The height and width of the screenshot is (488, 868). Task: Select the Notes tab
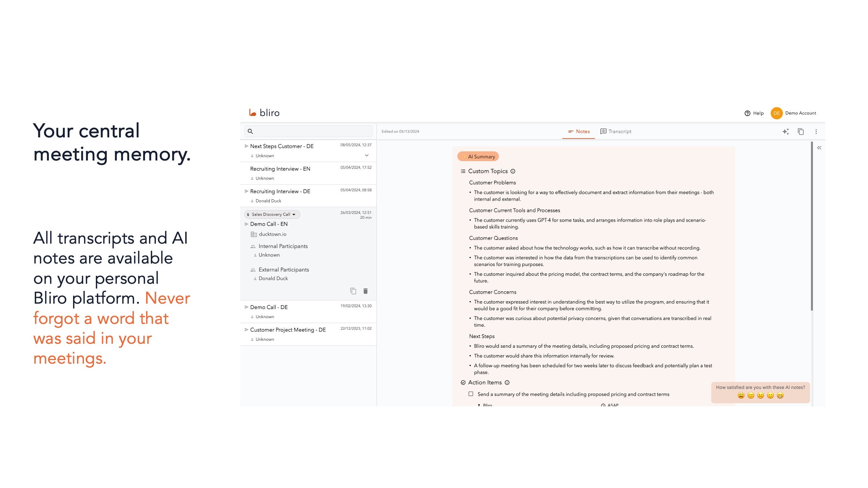579,132
